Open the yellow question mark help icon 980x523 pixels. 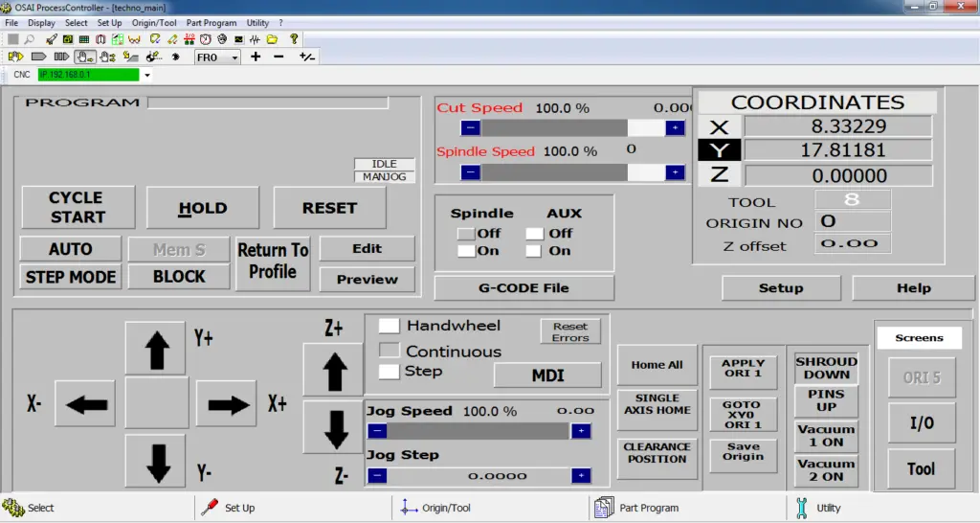(x=294, y=39)
